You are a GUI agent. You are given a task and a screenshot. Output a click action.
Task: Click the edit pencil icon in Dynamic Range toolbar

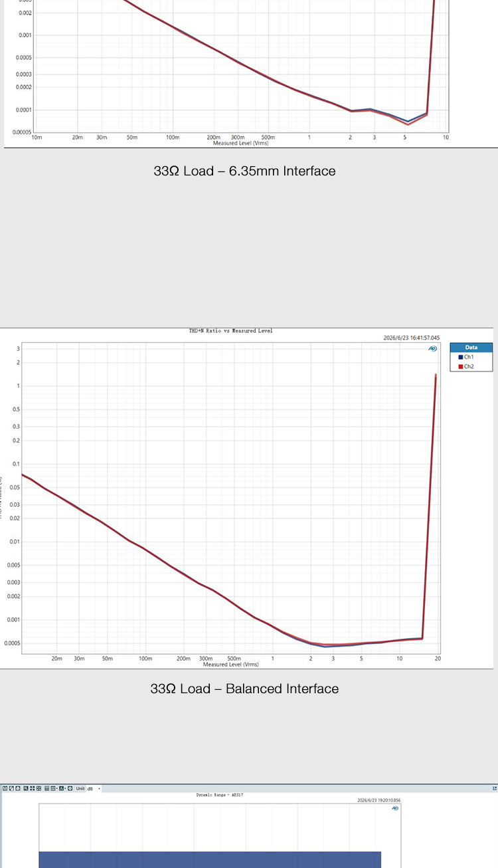click(11, 788)
